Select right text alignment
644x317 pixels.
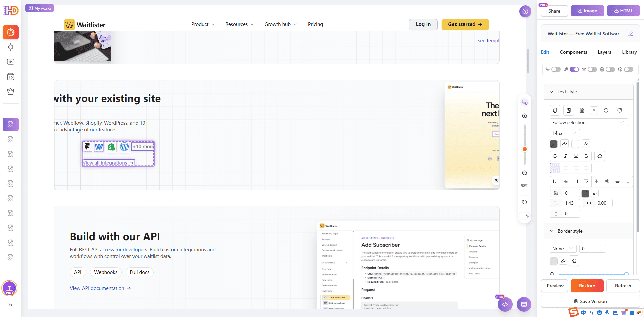pos(576,168)
